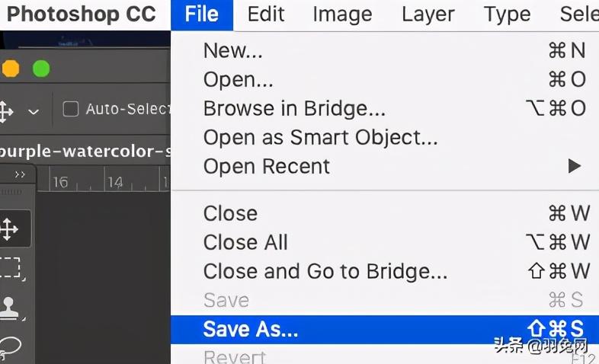
Task: Select the Lasso tool
Action: 9,344
